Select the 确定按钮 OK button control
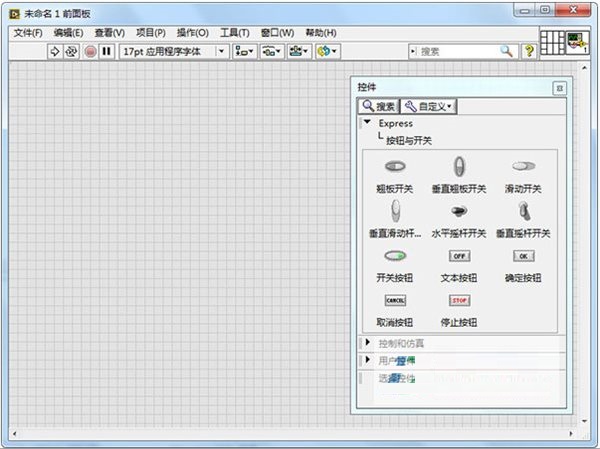Image resolution: width=600 pixels, height=449 pixels. [x=523, y=265]
